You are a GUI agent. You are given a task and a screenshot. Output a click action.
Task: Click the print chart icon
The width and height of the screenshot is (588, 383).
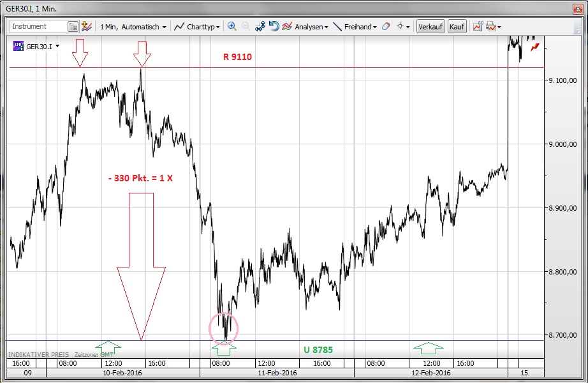tap(490, 26)
